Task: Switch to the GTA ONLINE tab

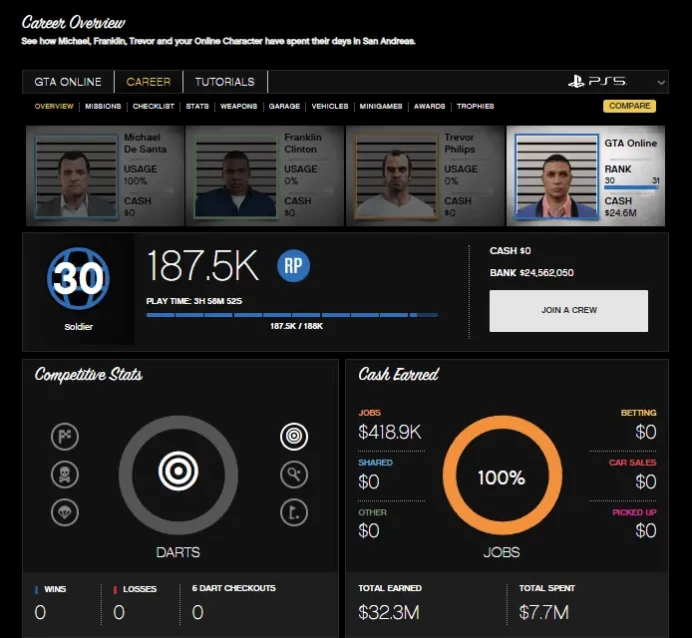Action: [68, 82]
